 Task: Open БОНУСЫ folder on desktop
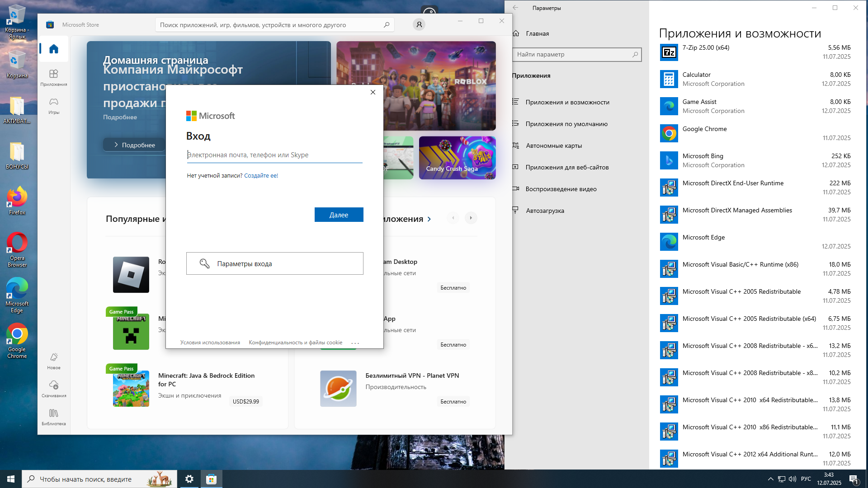[17, 155]
